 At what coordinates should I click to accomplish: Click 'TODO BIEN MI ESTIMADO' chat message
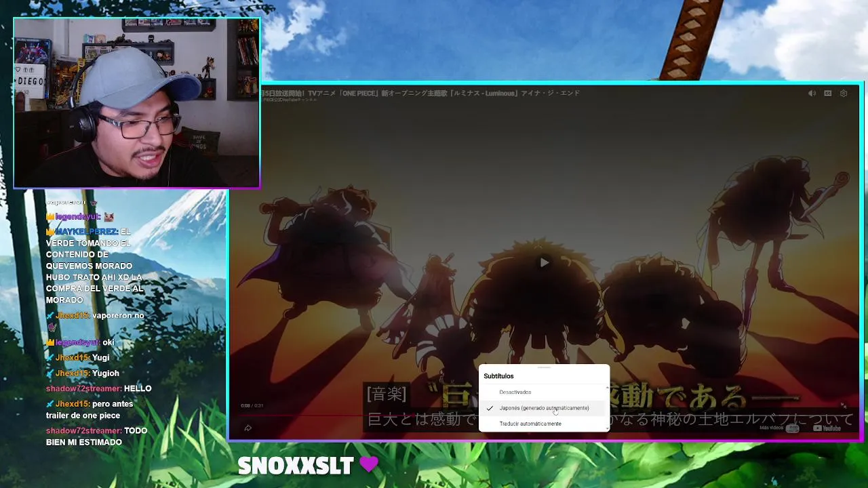[x=96, y=436]
